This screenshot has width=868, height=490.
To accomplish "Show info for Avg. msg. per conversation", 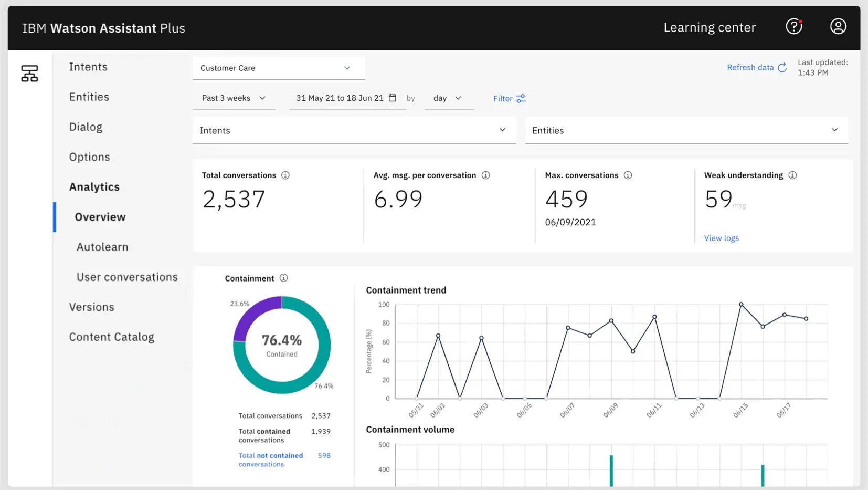I will click(486, 175).
